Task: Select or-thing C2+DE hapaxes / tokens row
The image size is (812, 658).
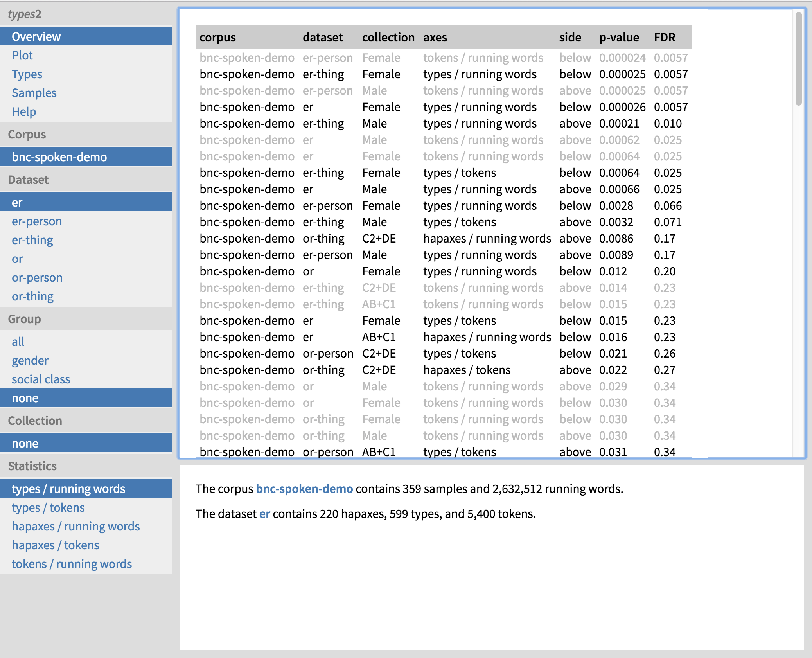Action: pyautogui.click(x=444, y=370)
